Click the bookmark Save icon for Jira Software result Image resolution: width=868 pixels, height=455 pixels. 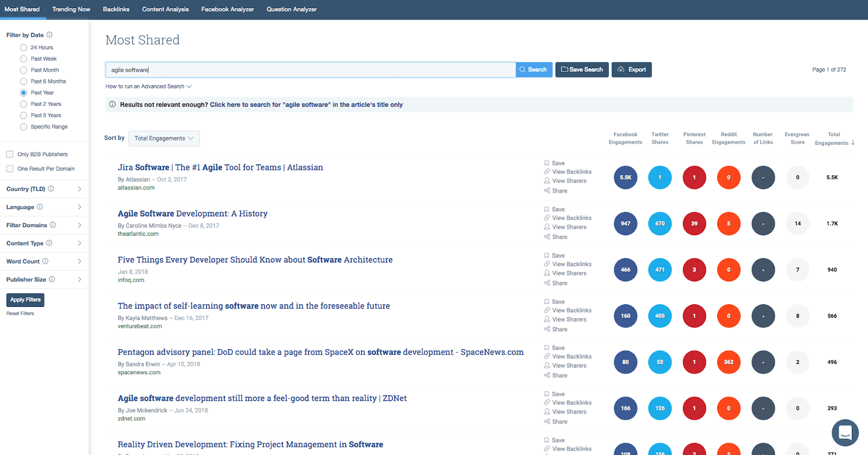[547, 163]
